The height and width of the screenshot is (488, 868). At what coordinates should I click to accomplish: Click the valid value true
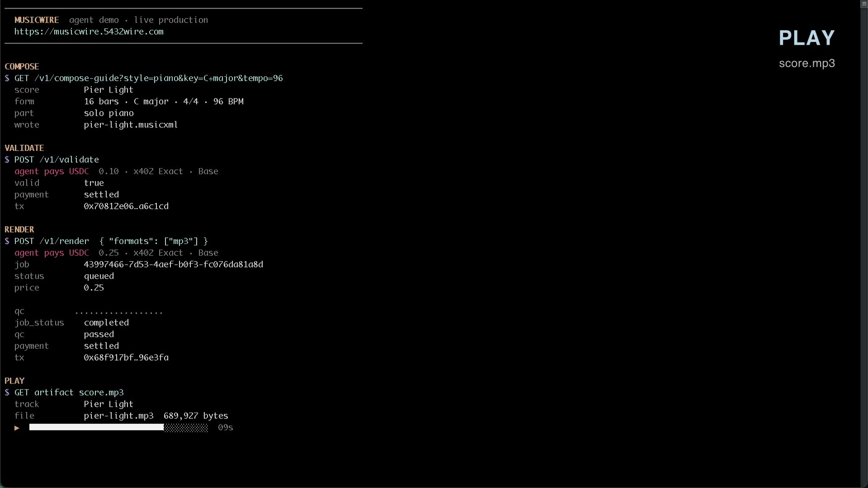pos(94,183)
